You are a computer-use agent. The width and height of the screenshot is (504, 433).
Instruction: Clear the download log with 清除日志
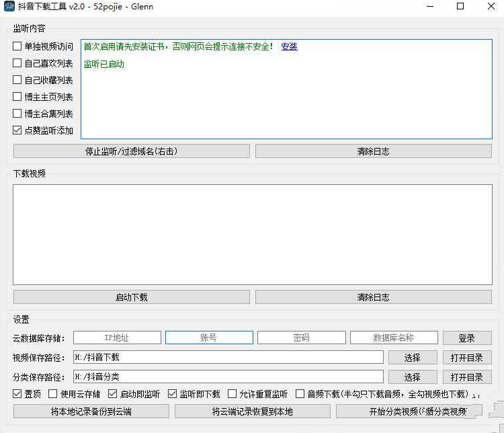(x=374, y=297)
